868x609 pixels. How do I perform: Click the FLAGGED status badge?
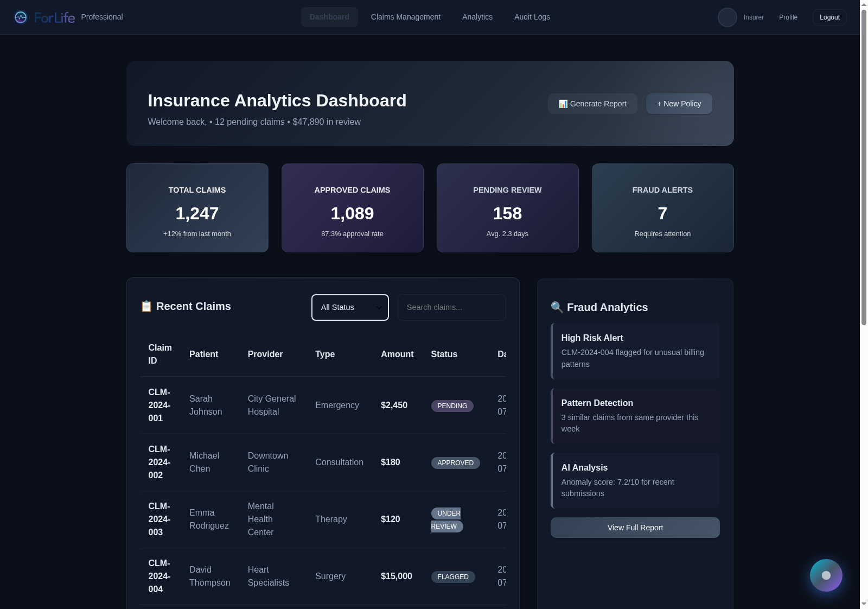tap(453, 577)
